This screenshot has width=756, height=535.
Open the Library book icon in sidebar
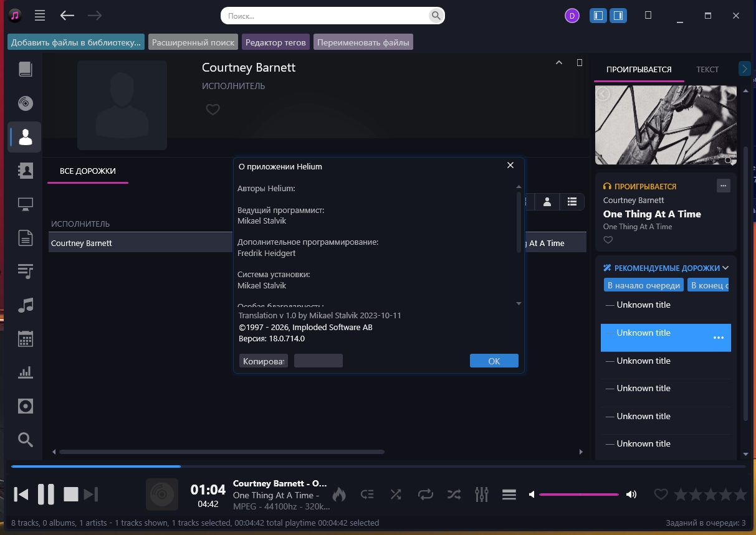[x=25, y=69]
